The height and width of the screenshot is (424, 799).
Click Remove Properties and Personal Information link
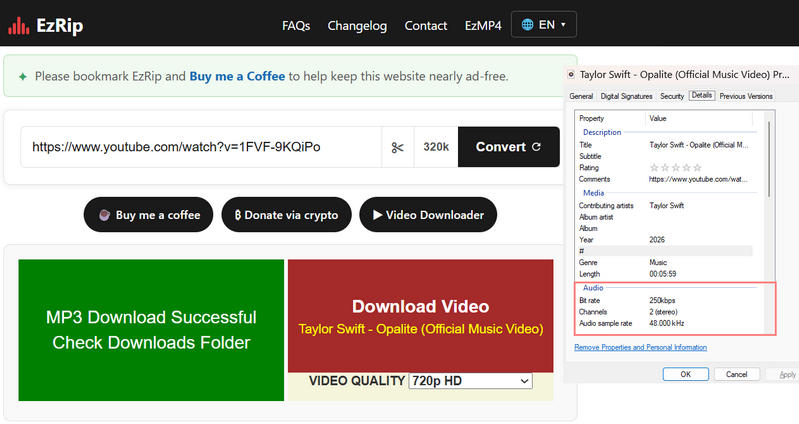[x=641, y=347]
